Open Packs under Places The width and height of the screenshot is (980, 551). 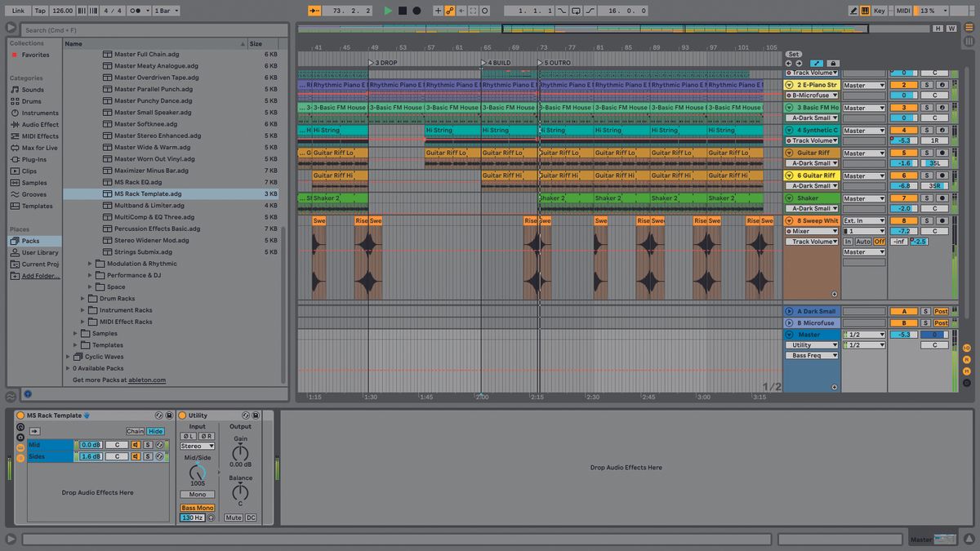[30, 241]
